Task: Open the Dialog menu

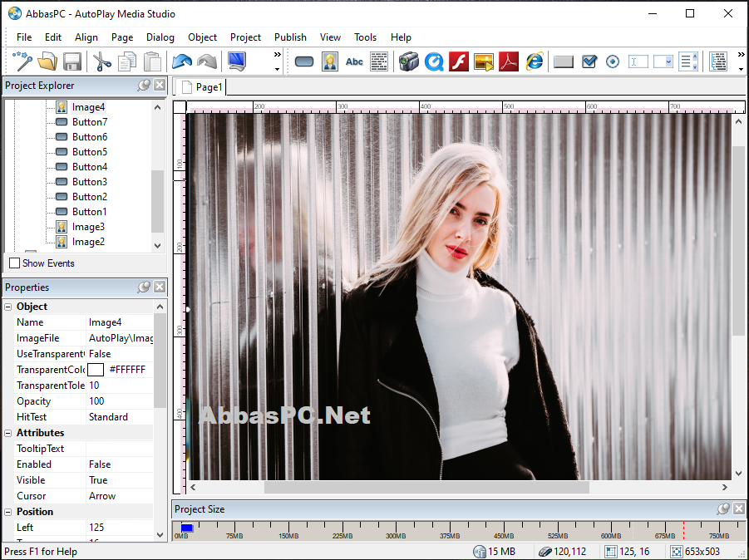Action: click(x=160, y=37)
